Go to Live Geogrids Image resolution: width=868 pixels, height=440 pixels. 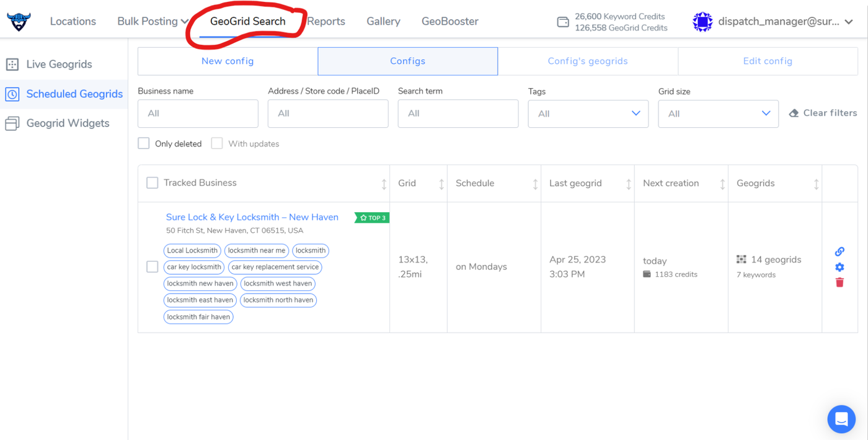59,64
